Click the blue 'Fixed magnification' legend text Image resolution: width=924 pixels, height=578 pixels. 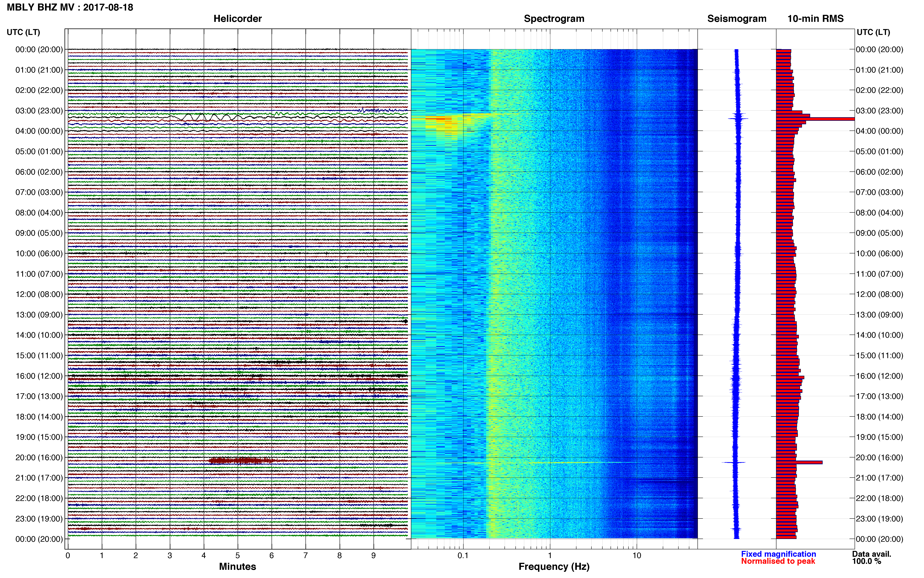pos(778,554)
